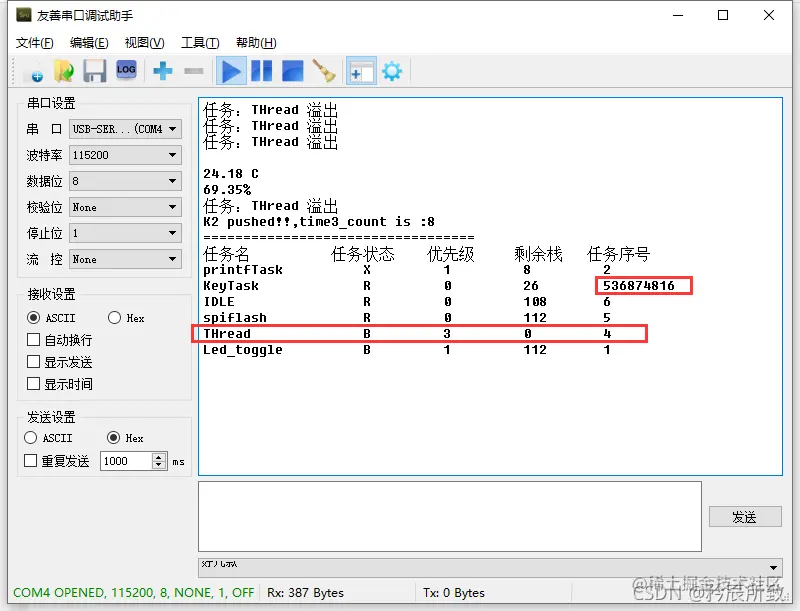Image resolution: width=800 pixels, height=611 pixels.
Task: Enable 显示时间 checkbox
Action: (33, 384)
